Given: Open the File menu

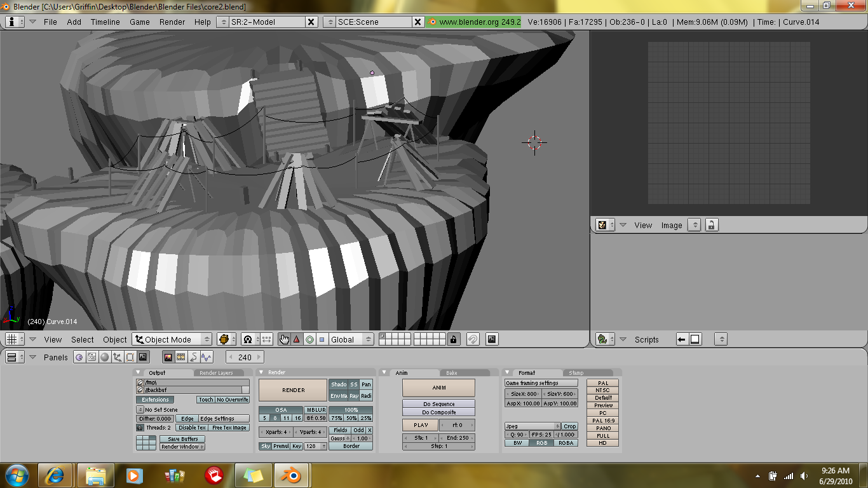Looking at the screenshot, I should 50,22.
